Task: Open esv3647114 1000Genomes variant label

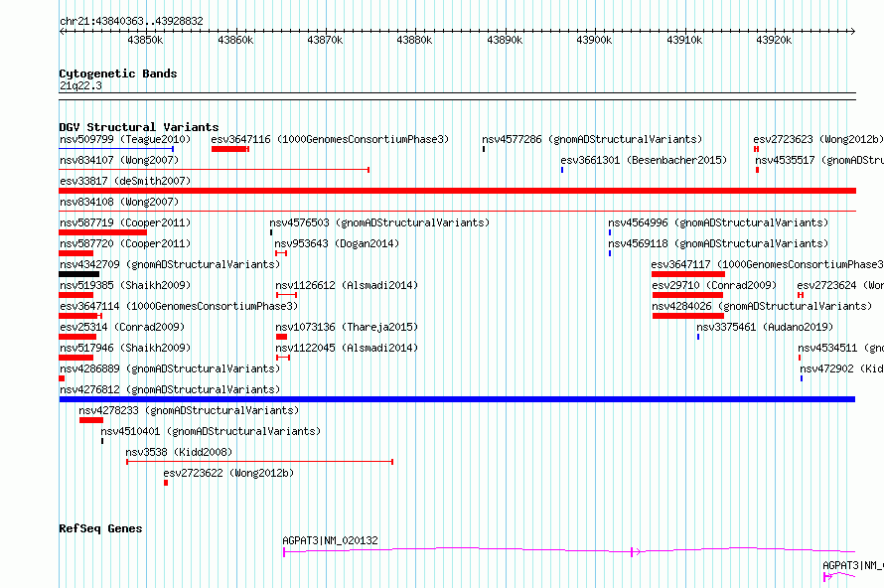Action: 179,306
